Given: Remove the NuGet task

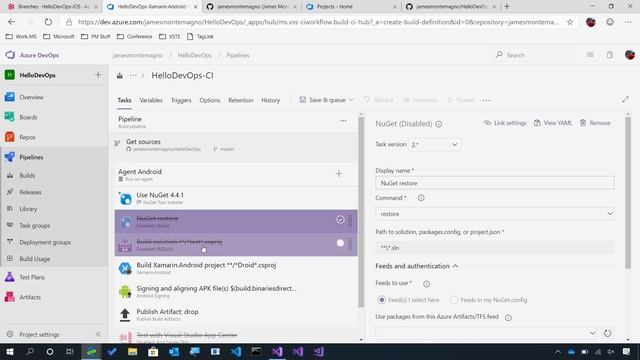Looking at the screenshot, I should pos(595,123).
